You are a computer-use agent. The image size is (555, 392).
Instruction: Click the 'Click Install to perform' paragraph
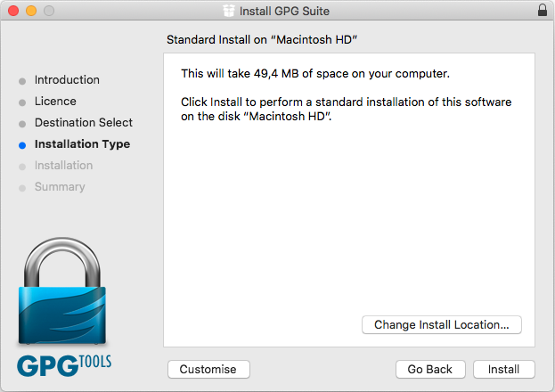coord(347,109)
